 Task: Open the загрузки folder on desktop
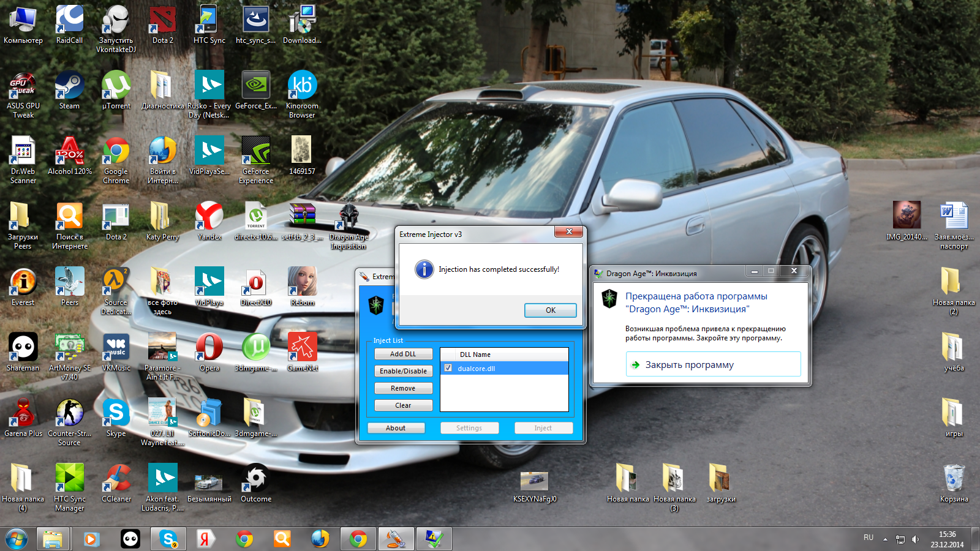click(721, 483)
